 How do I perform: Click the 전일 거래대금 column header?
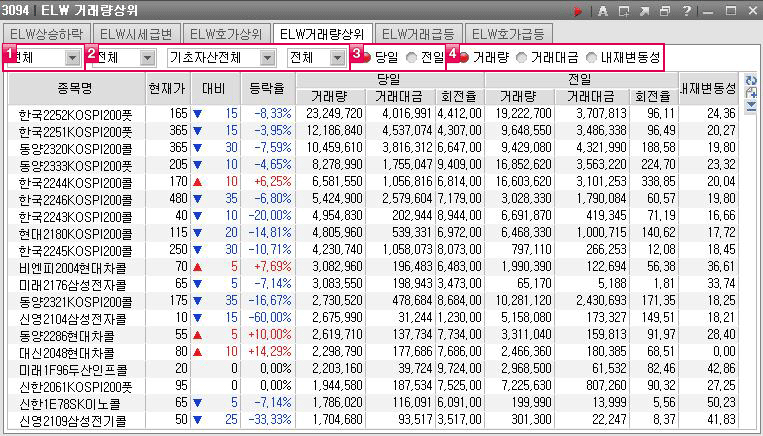591,96
